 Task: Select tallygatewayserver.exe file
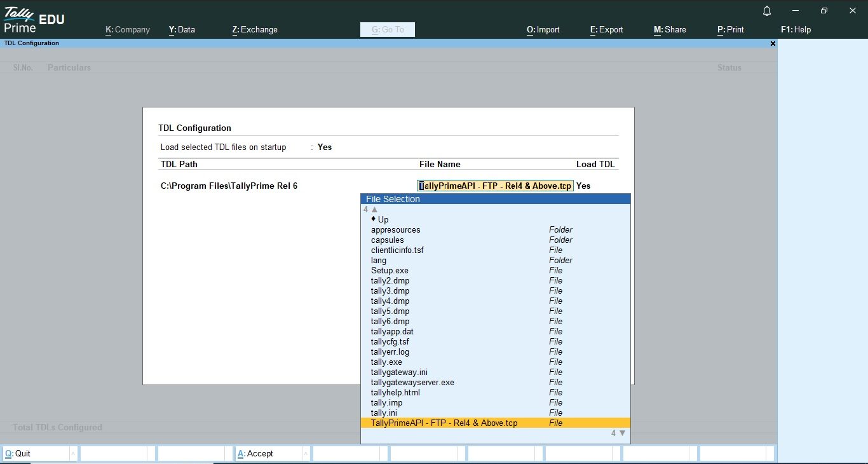(495, 382)
